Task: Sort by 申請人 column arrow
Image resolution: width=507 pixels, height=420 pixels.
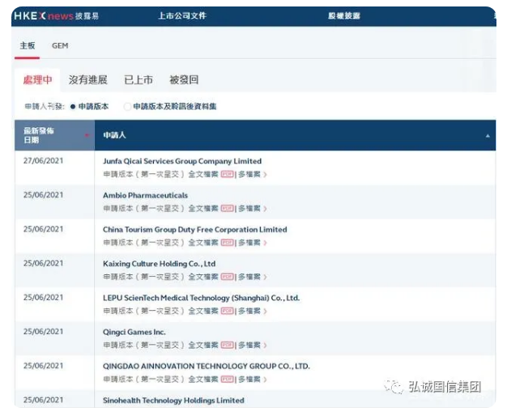Action: (488, 136)
